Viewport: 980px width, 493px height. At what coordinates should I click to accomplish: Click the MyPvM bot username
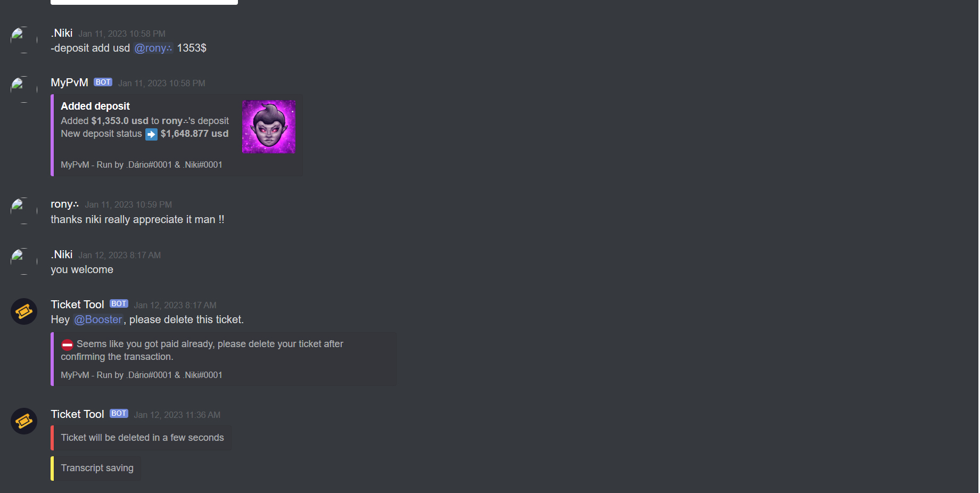(70, 83)
